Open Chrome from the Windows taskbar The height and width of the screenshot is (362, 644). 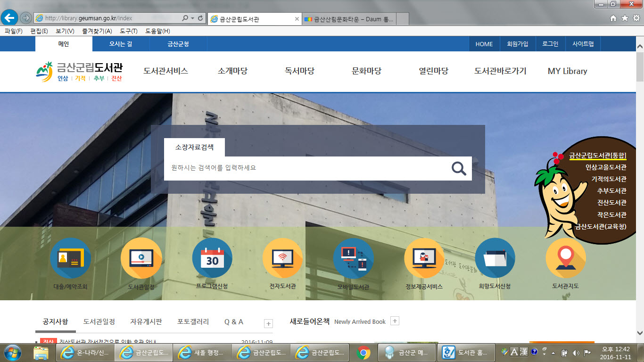(x=363, y=352)
